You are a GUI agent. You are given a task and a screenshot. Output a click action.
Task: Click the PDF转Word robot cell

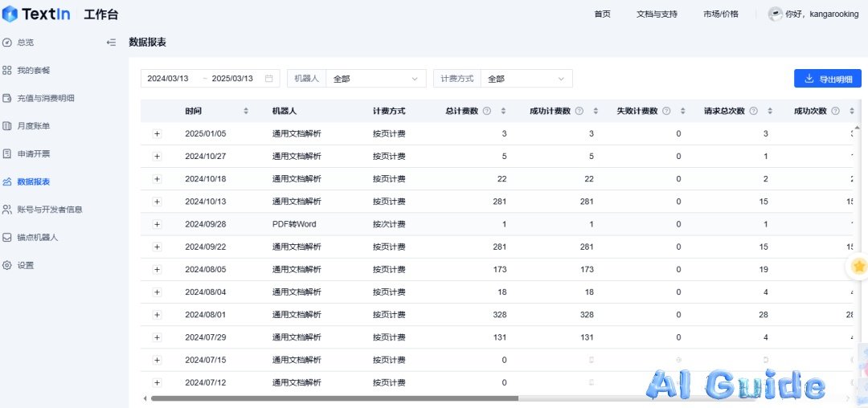coord(294,224)
